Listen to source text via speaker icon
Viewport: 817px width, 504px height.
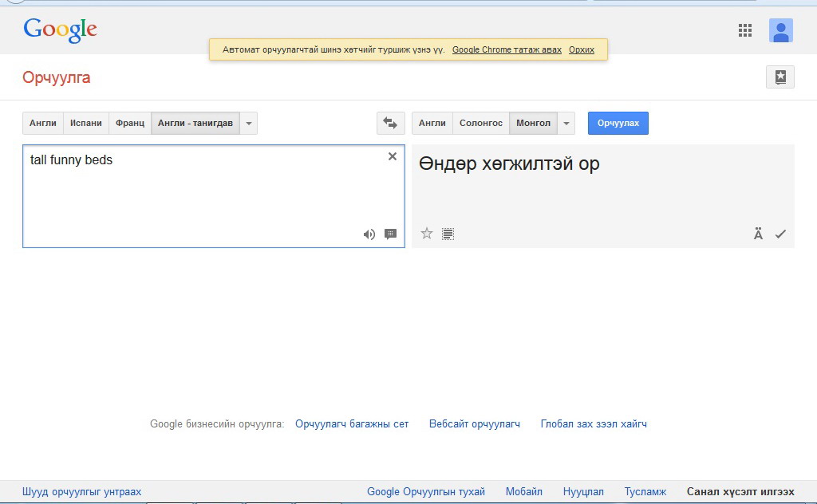tap(369, 234)
